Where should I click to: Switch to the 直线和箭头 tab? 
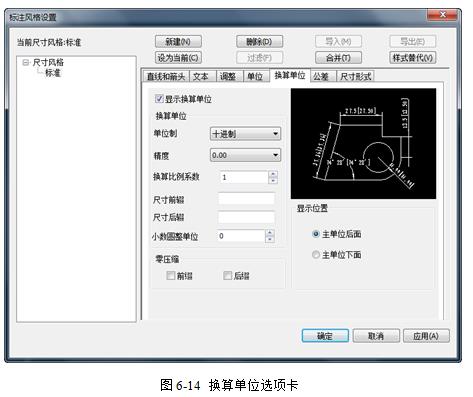[x=166, y=77]
